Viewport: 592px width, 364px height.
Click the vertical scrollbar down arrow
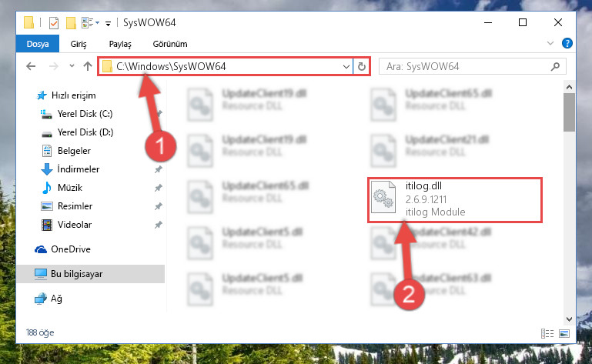click(x=569, y=319)
